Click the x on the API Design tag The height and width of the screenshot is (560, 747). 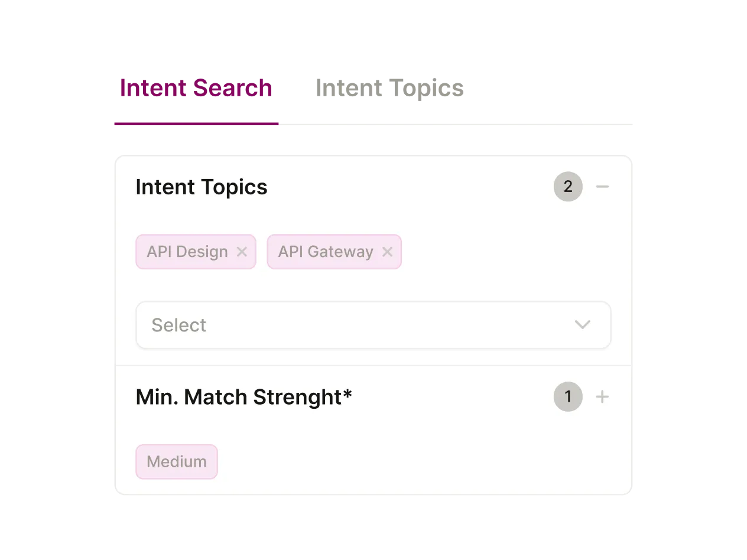242,252
